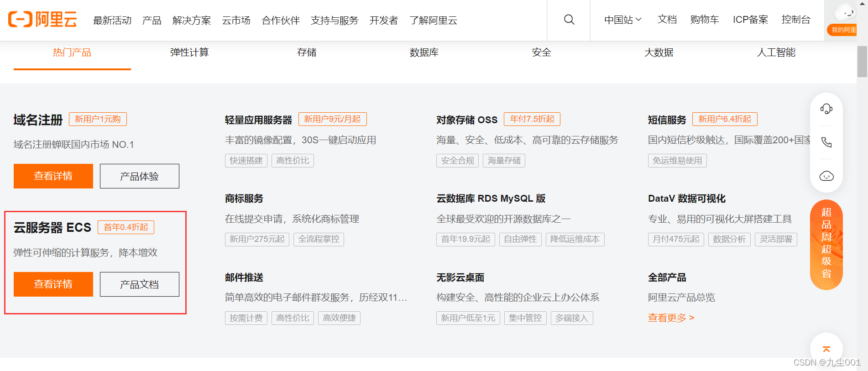
Task: Click the 首年0.4折起 promo tag
Action: coord(126,227)
